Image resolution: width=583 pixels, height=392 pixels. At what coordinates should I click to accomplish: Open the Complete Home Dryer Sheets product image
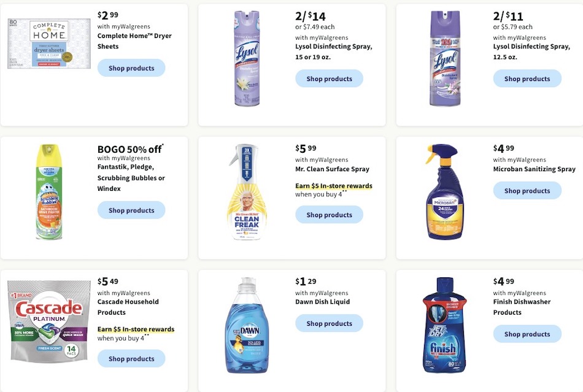click(48, 43)
